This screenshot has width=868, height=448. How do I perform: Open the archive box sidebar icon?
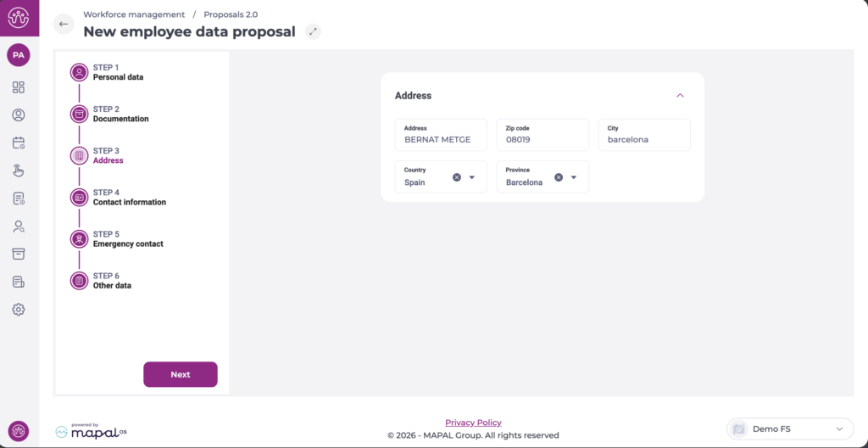[19, 254]
